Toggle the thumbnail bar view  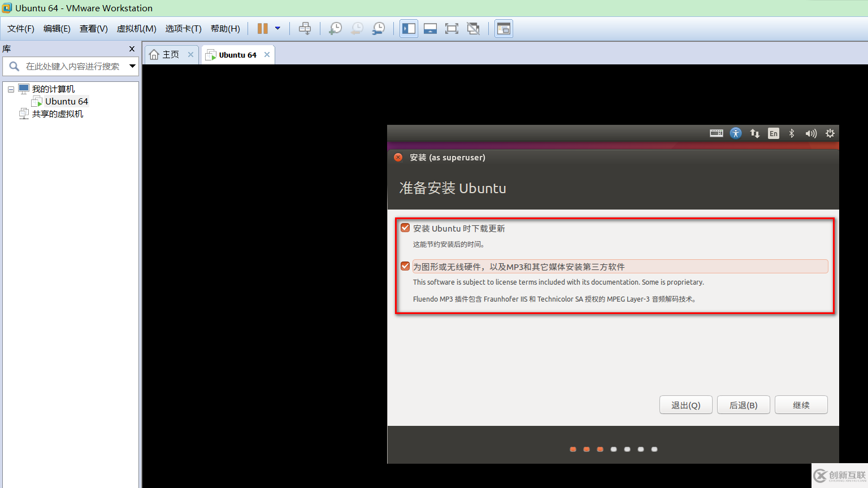(430, 28)
